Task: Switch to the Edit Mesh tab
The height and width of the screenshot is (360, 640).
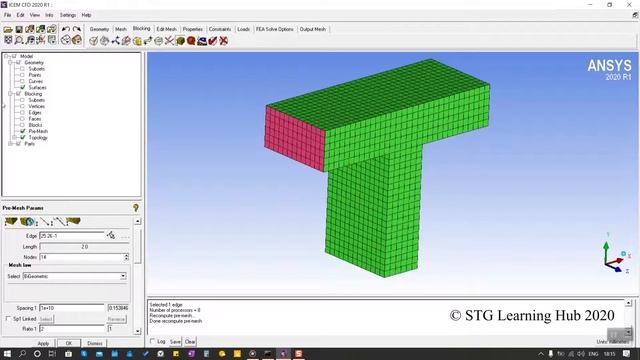Action: click(167, 29)
